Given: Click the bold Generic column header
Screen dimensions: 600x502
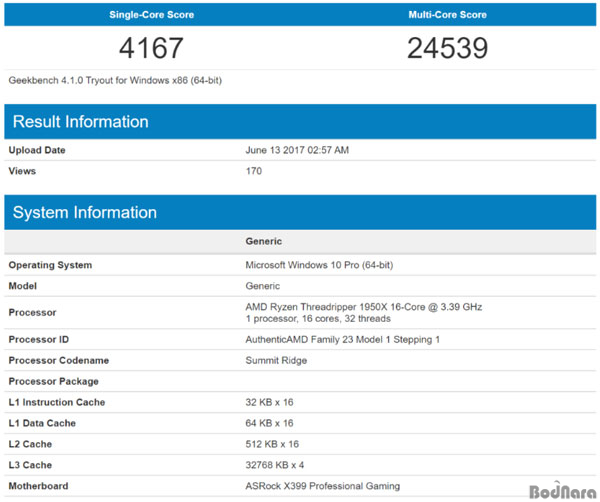Looking at the screenshot, I should coord(264,241).
